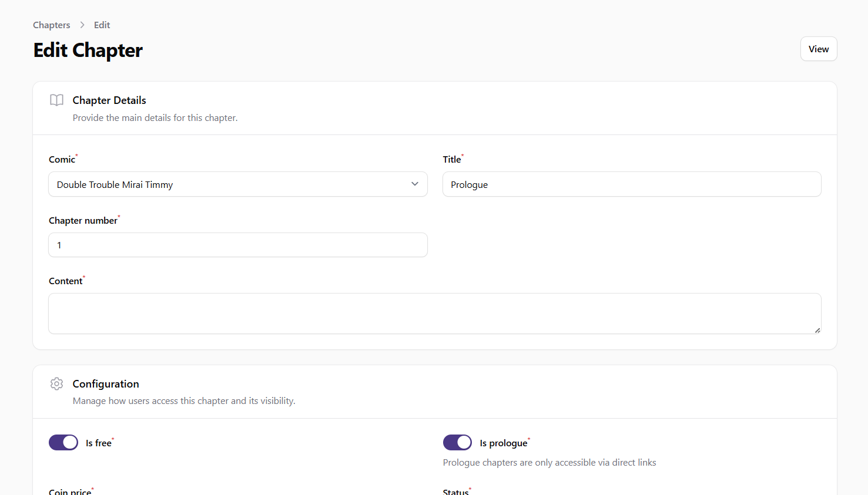This screenshot has width=868, height=495.
Task: Click the 'Is free' label text
Action: pyautogui.click(x=98, y=443)
